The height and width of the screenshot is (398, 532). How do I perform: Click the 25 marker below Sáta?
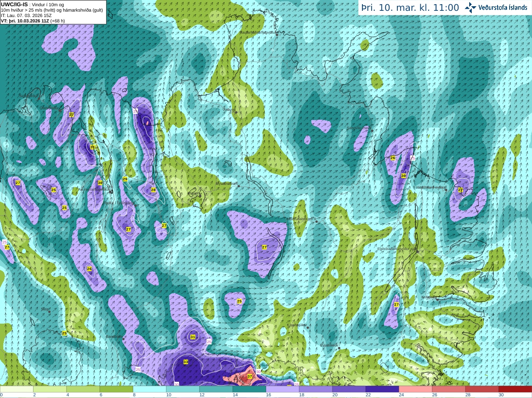[64, 333]
